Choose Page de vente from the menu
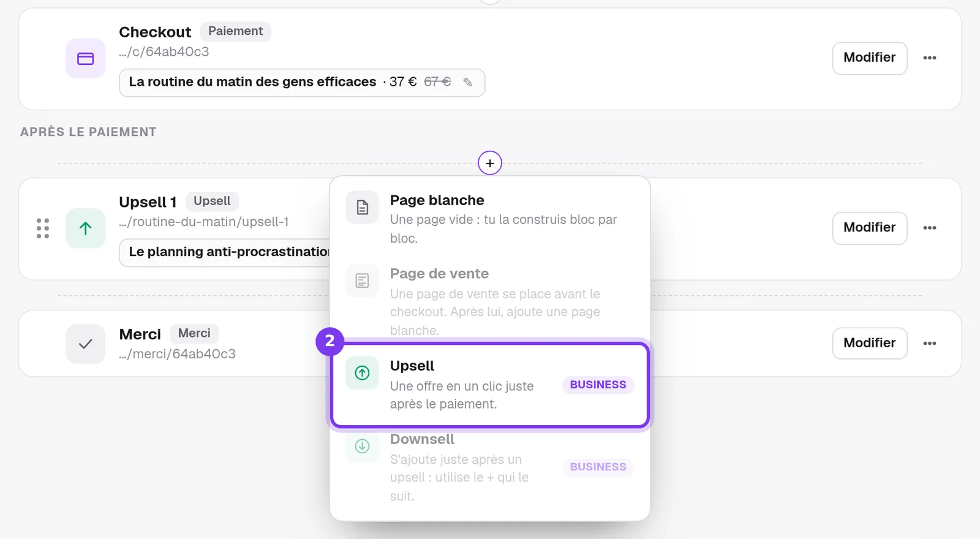This screenshot has height=539, width=980. (x=490, y=301)
